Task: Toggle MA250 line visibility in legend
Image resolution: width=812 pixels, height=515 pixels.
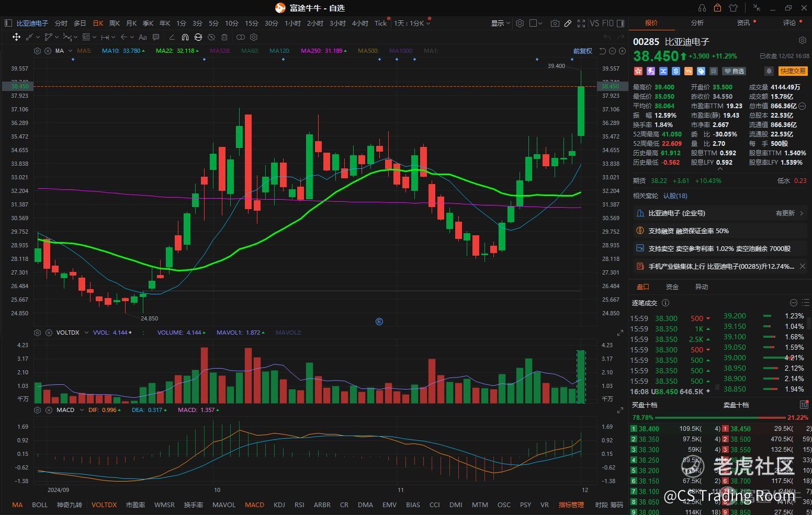Action: (324, 51)
